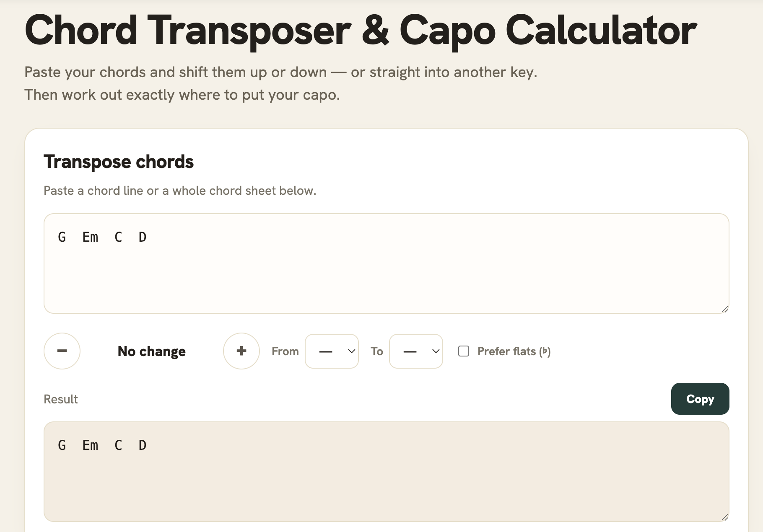Image resolution: width=763 pixels, height=532 pixels.
Task: Click the plus transpose-up button
Action: point(241,351)
